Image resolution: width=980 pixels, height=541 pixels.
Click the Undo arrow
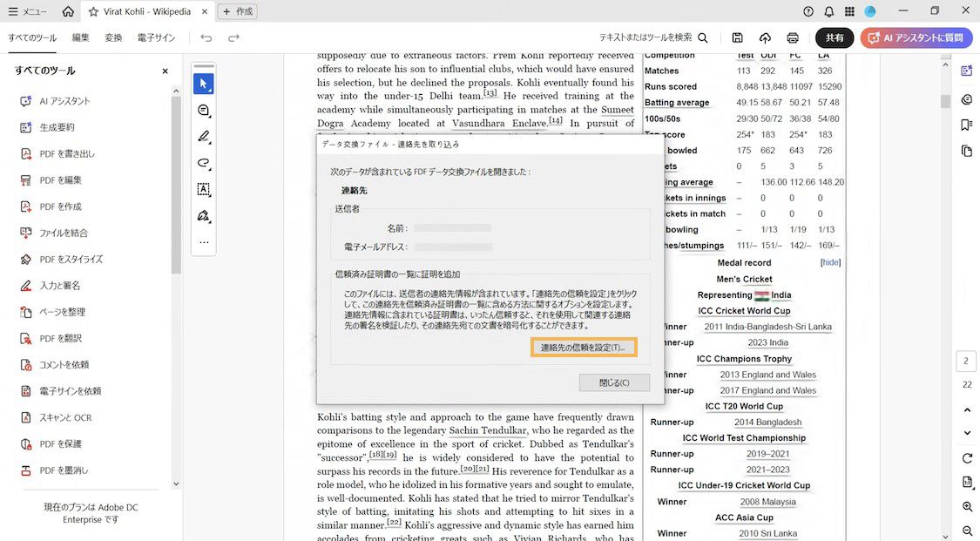(207, 37)
